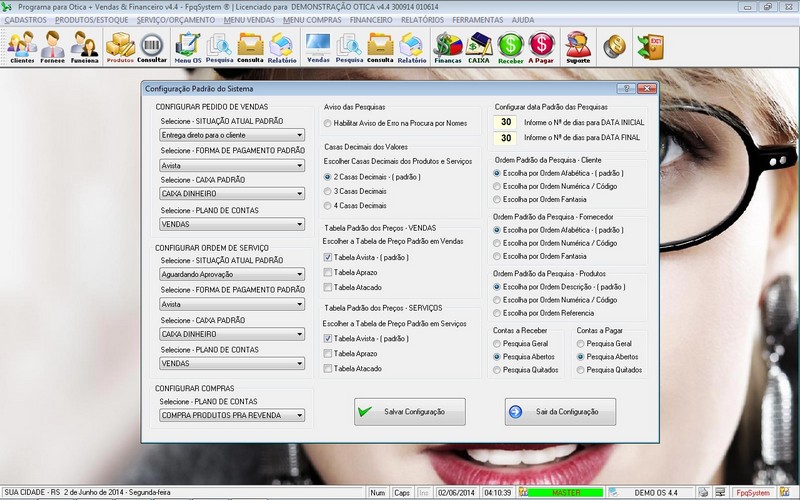Screen dimensions: 800x500
Task: Click the Salvar Configuração button
Action: point(410,412)
